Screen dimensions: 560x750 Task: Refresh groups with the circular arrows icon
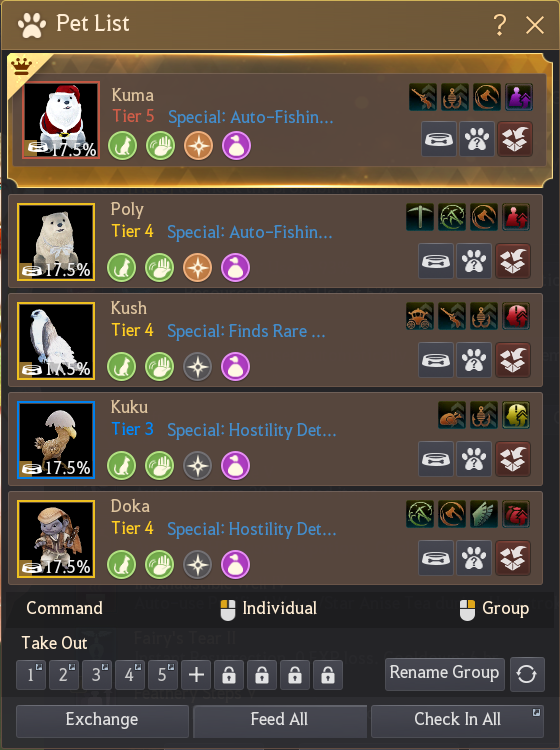tap(527, 674)
